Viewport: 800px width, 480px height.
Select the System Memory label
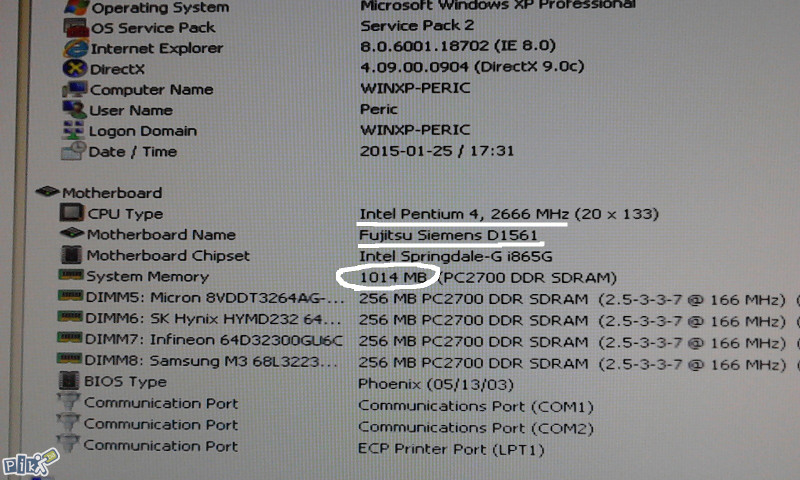point(147,276)
